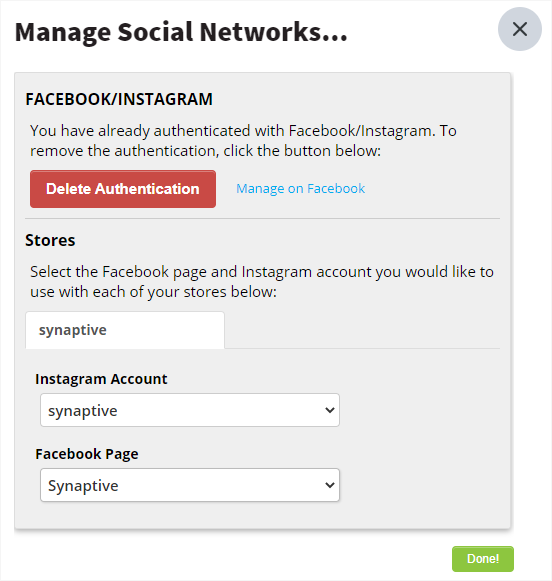Click the Select the Facebook page instruction text
This screenshot has width=552, height=581.
point(262,282)
